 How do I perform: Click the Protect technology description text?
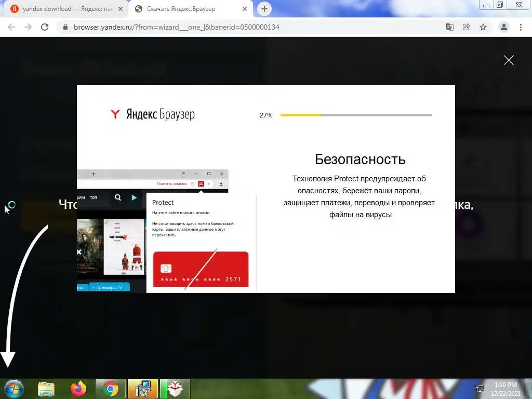click(x=360, y=196)
